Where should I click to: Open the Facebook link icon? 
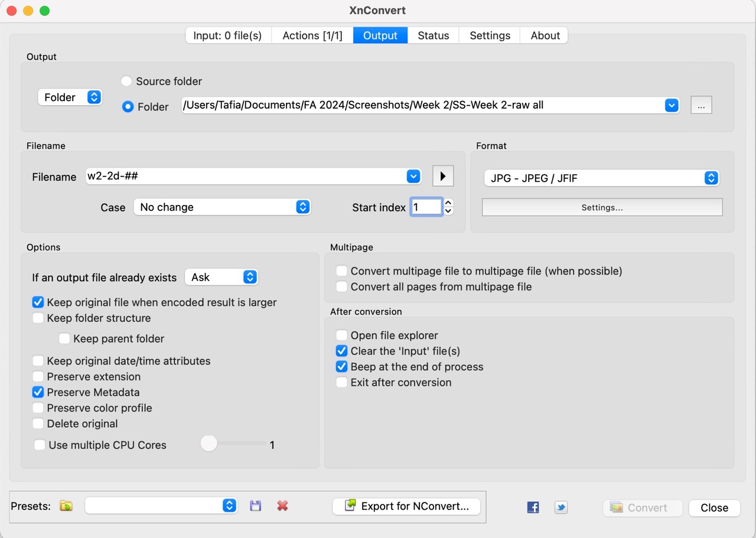[x=533, y=507]
